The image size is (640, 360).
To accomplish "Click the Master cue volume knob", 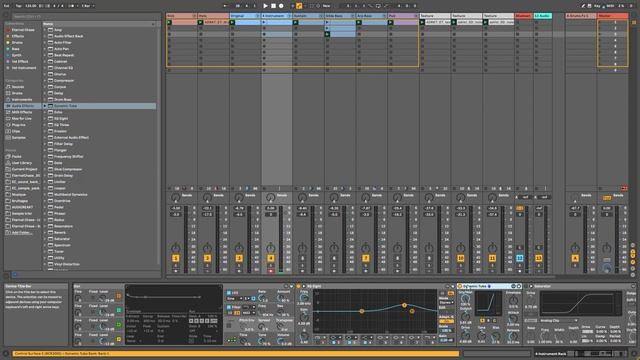I will [607, 268].
